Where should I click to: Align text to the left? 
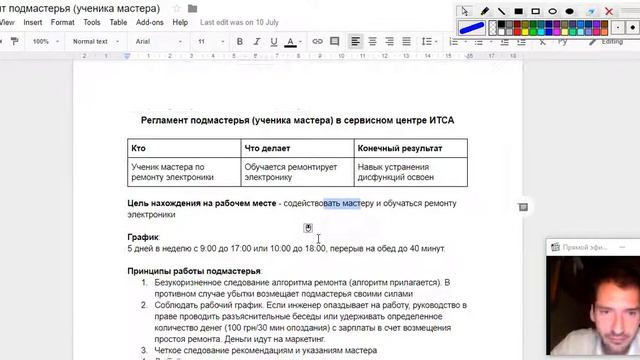click(x=356, y=41)
